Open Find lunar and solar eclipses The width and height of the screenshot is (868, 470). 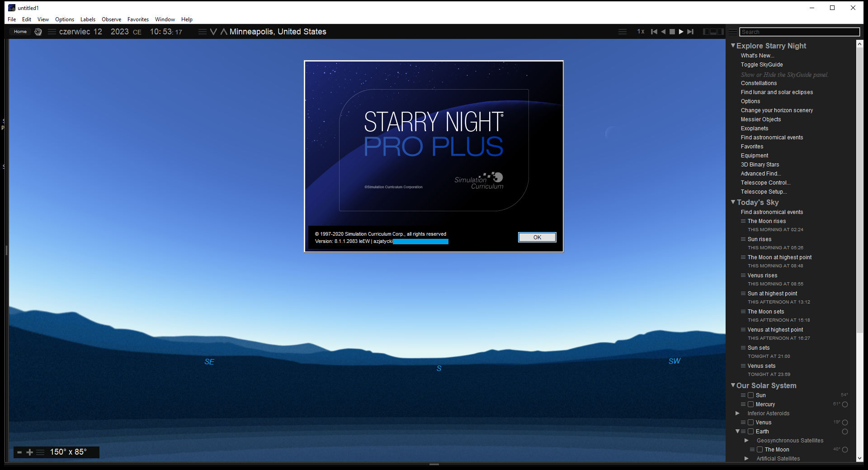[777, 92]
